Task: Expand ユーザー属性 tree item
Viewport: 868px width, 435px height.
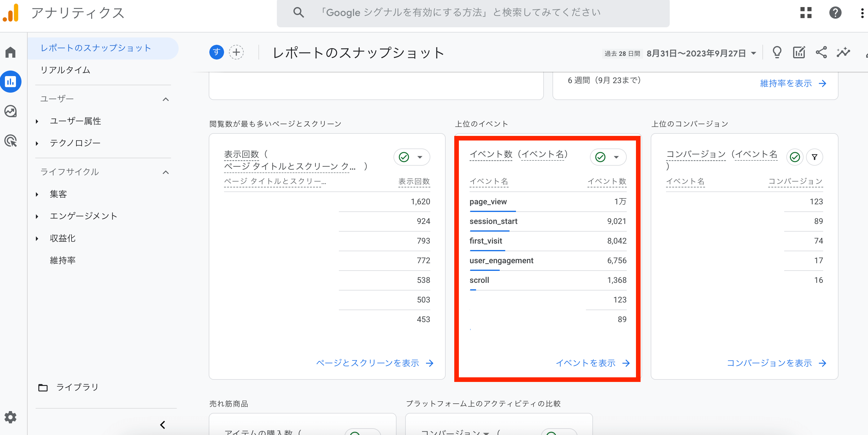Action: [x=37, y=121]
